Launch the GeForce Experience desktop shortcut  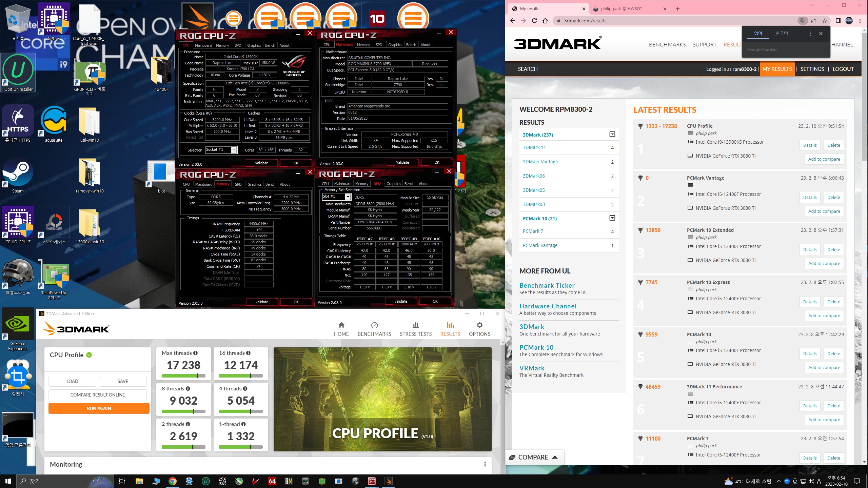tap(18, 329)
